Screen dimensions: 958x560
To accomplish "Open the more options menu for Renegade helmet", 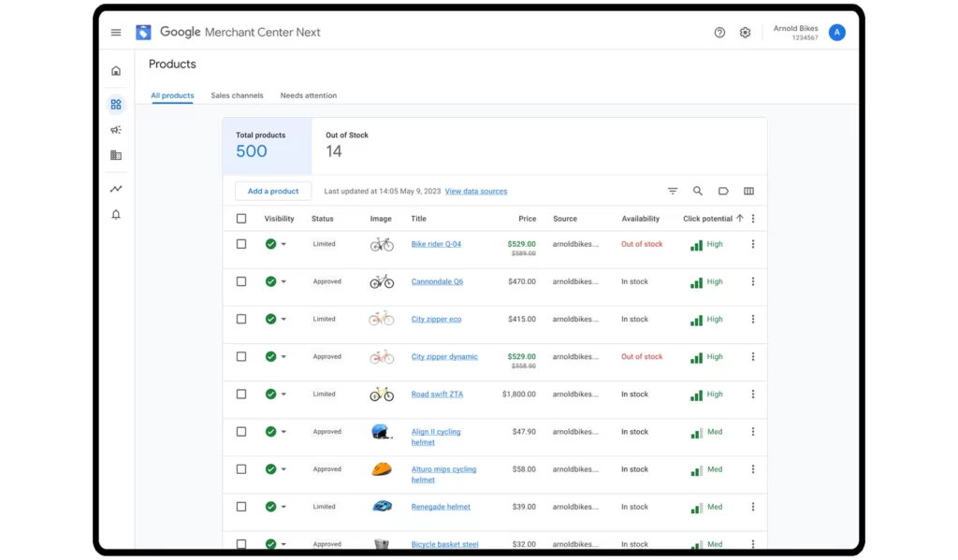I will pos(753,507).
